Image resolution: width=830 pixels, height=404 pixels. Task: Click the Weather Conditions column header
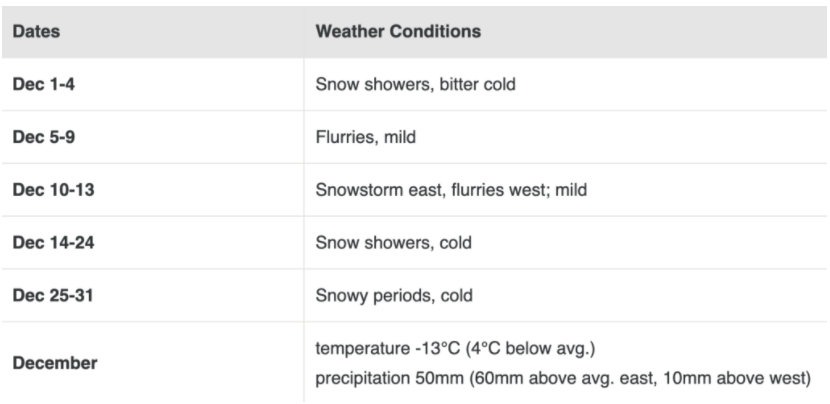coord(398,31)
